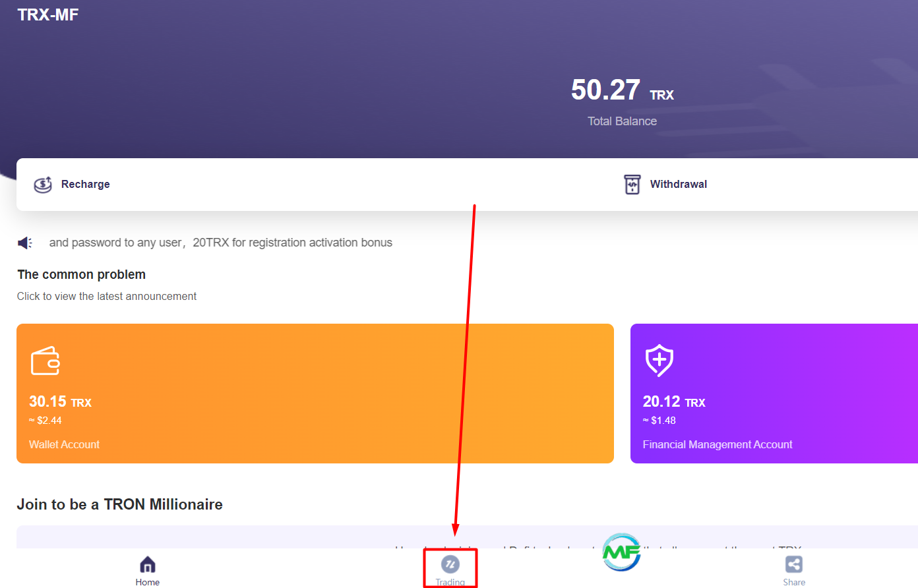Open Withdrawal
The height and width of the screenshot is (588, 918).
pos(679,185)
